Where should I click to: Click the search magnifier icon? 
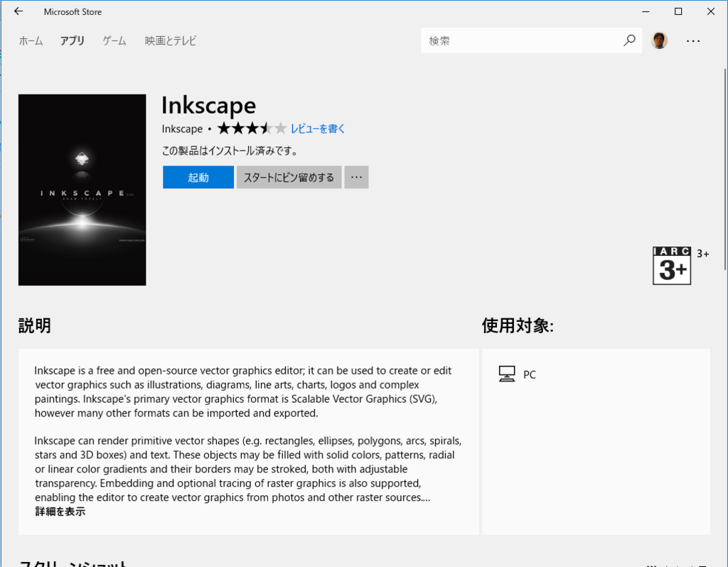pyautogui.click(x=629, y=40)
